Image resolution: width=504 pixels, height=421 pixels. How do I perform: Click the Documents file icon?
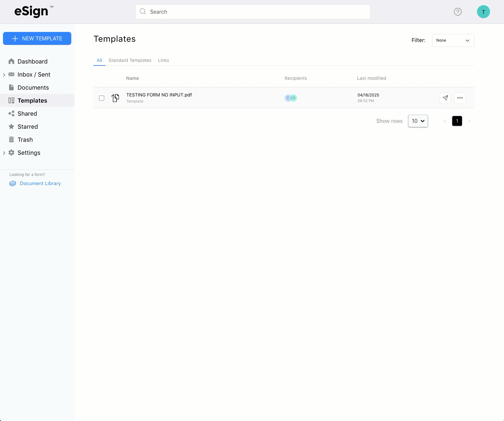click(x=11, y=87)
